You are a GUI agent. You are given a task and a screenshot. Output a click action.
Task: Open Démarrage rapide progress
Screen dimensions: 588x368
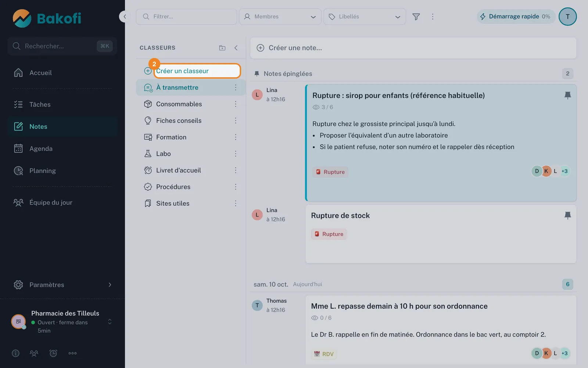(x=516, y=17)
